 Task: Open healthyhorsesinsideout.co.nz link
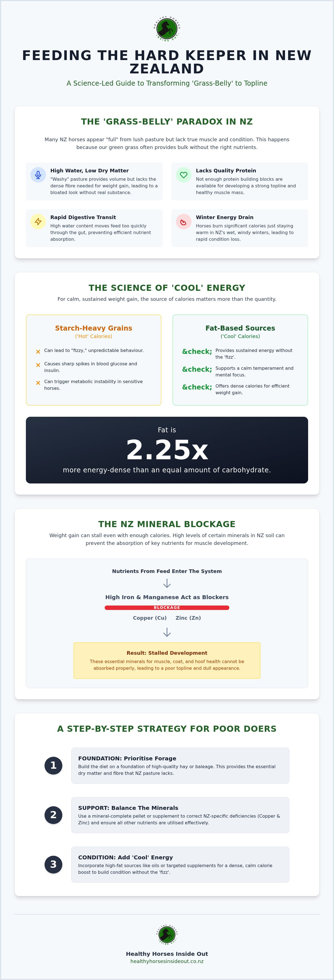167,961
